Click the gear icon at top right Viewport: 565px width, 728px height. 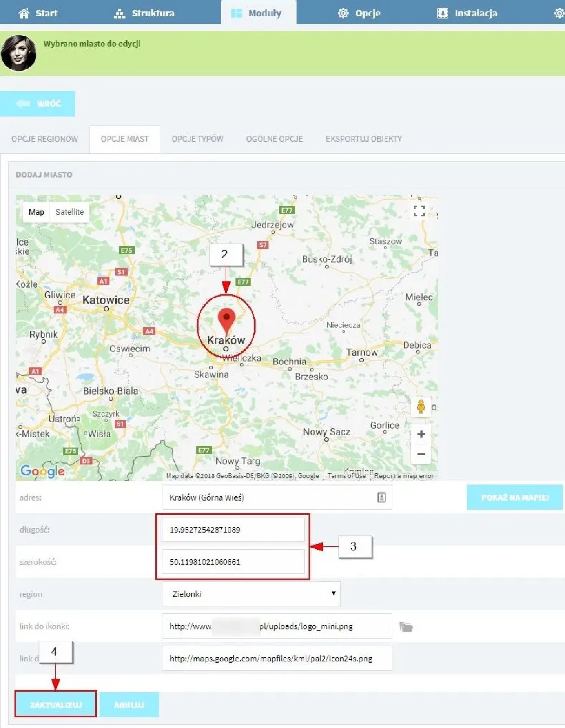559,13
